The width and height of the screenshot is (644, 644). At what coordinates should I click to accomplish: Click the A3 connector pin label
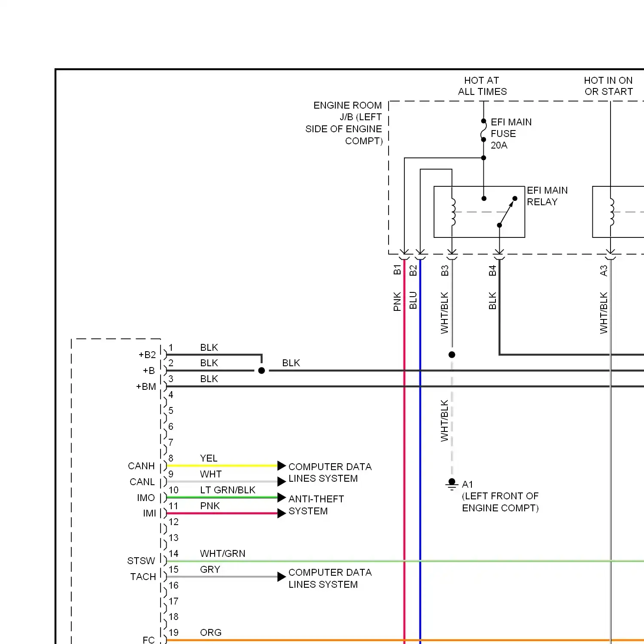pos(604,270)
